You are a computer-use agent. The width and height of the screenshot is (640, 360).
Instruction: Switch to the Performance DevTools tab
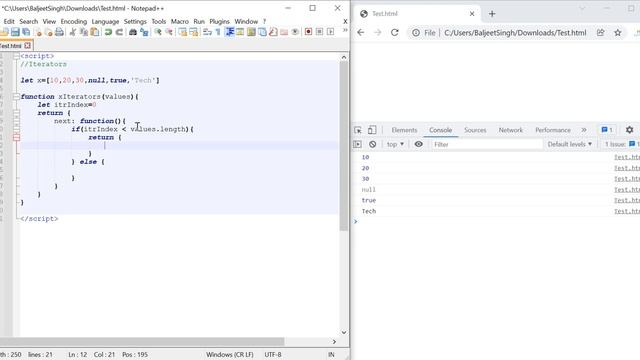coord(553,130)
